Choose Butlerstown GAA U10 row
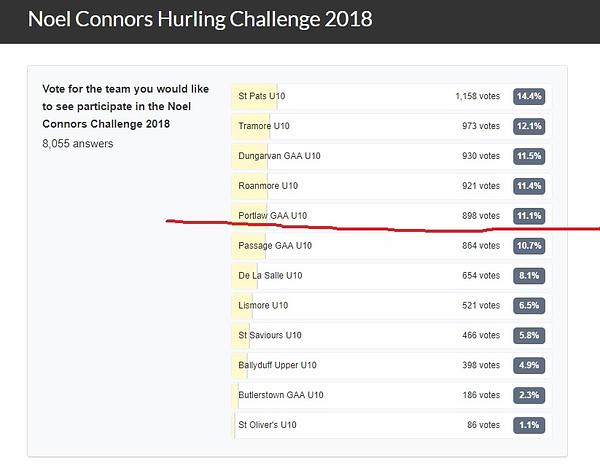Viewport: 600px width, 474px height. pos(391,395)
